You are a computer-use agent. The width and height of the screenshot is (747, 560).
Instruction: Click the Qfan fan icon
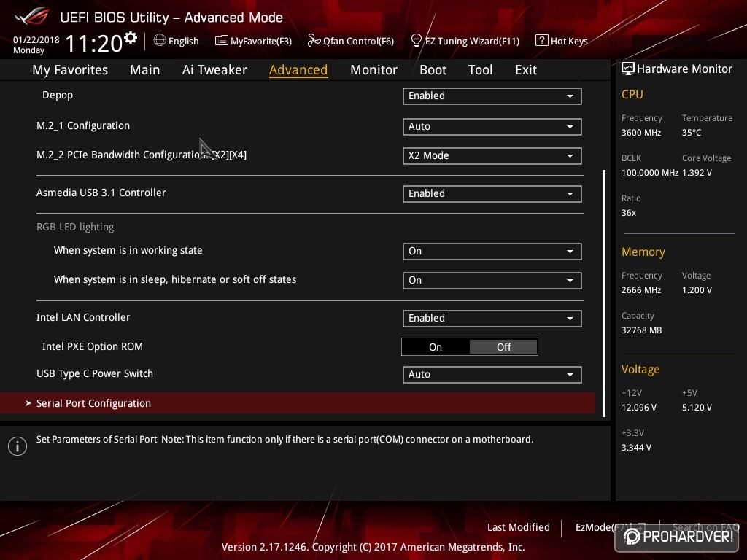point(314,41)
